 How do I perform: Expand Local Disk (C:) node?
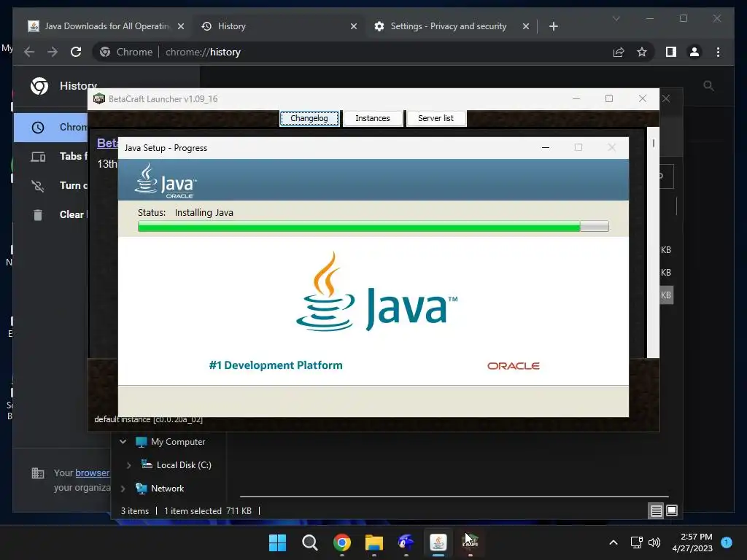point(128,465)
